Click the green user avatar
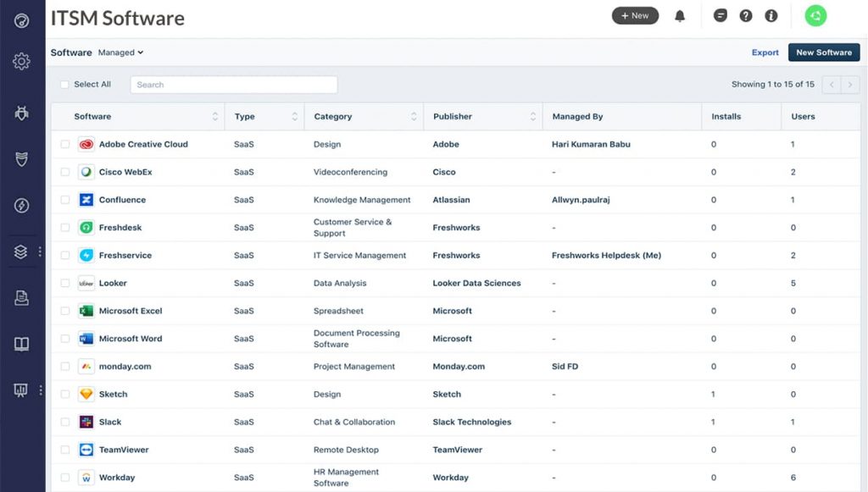The width and height of the screenshot is (868, 492). click(815, 16)
